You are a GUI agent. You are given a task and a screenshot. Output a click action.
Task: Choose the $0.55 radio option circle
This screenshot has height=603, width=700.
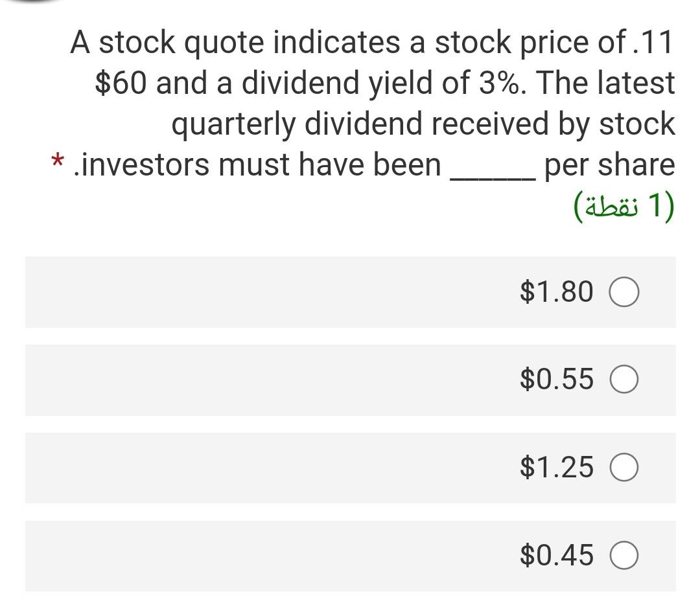[x=624, y=379]
